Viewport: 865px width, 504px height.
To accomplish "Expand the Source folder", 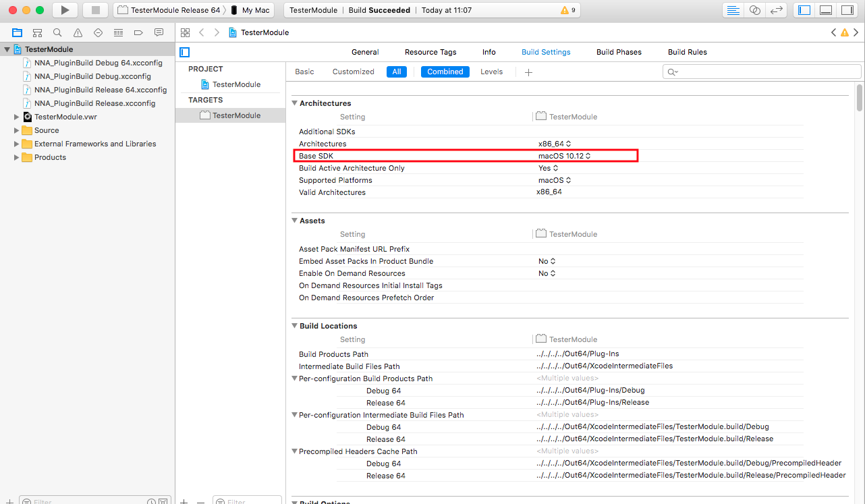I will pyautogui.click(x=17, y=130).
